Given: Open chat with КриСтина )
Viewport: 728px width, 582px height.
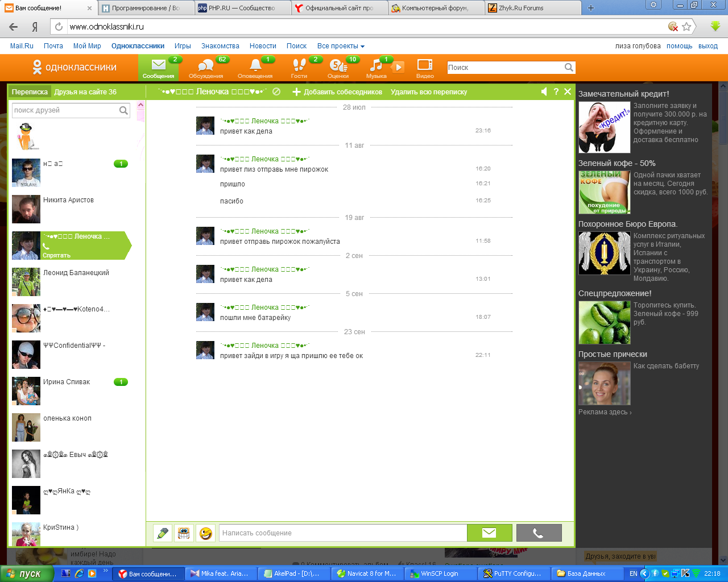Looking at the screenshot, I should (71, 534).
